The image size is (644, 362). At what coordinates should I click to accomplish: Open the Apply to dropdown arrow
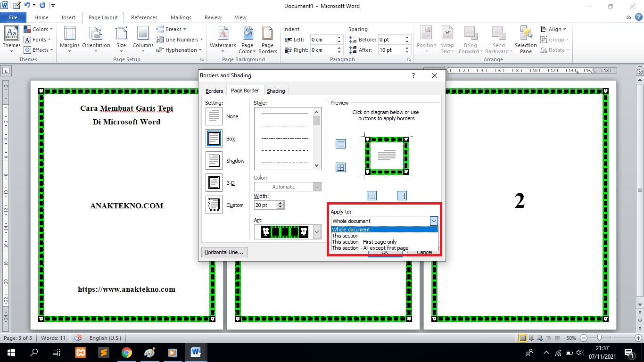pos(434,221)
